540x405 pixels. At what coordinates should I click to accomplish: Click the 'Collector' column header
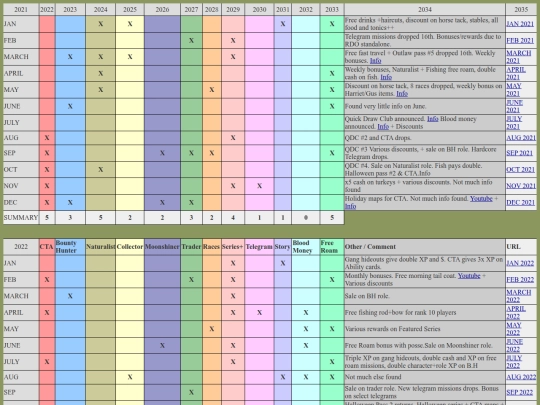pos(130,247)
